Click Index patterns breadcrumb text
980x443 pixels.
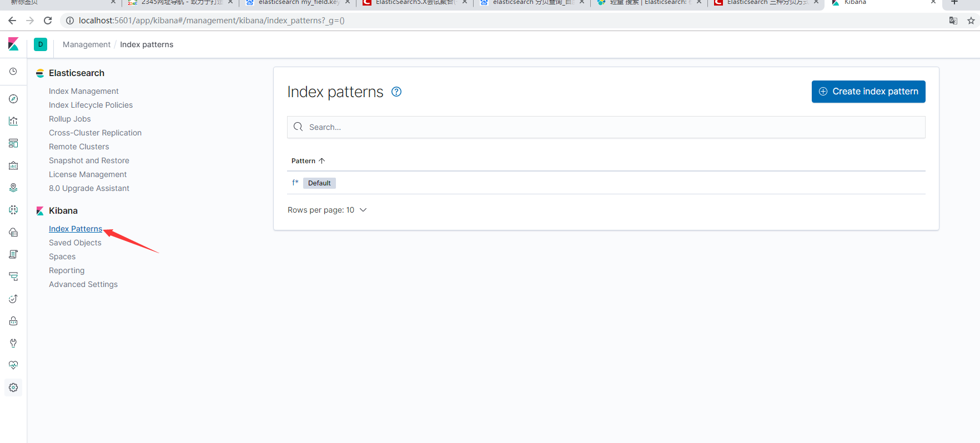(x=147, y=44)
